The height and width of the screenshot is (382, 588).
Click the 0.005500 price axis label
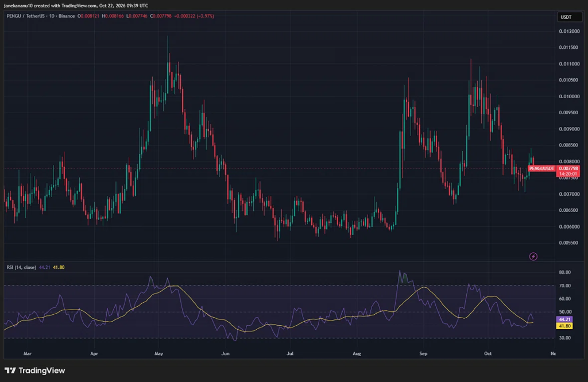tap(569, 243)
